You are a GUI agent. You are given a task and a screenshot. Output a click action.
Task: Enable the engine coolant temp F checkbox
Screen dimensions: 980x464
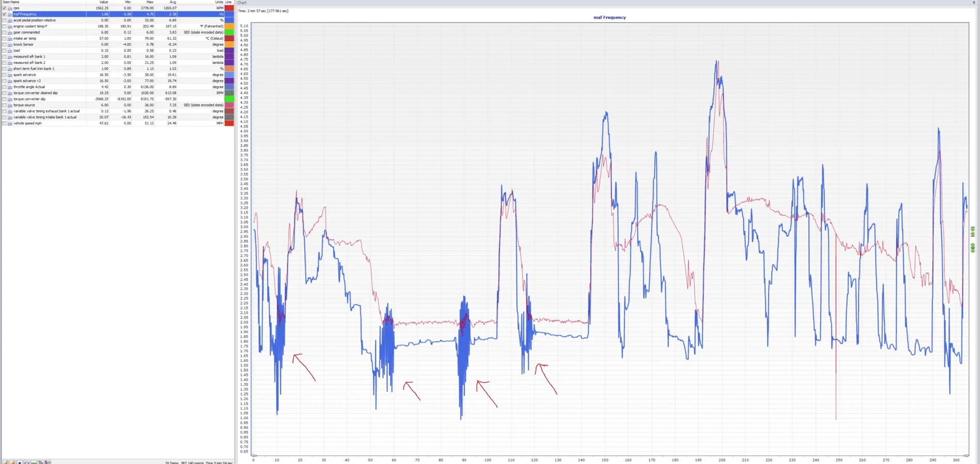click(x=4, y=26)
